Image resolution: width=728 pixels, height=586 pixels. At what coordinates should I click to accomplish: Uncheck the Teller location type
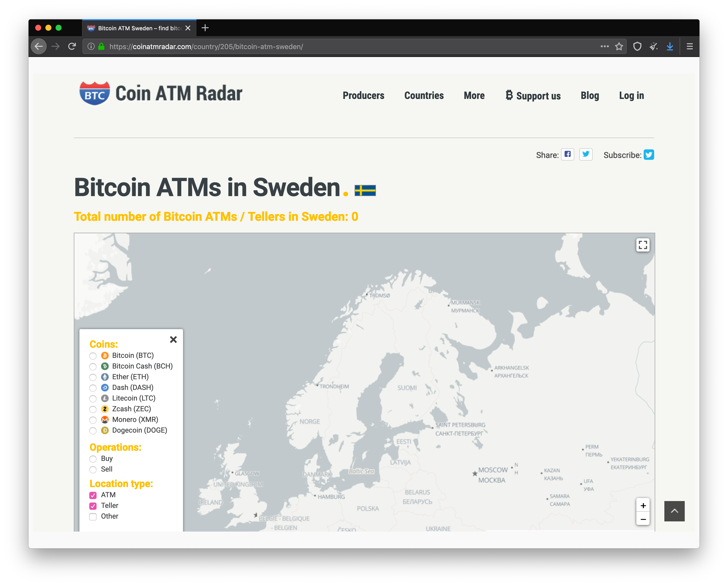click(93, 506)
